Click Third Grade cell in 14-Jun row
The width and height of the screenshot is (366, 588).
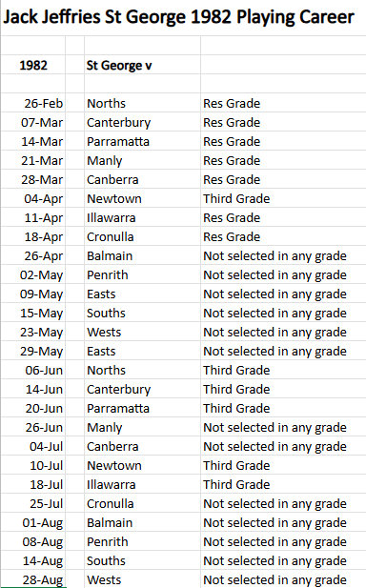(x=283, y=389)
